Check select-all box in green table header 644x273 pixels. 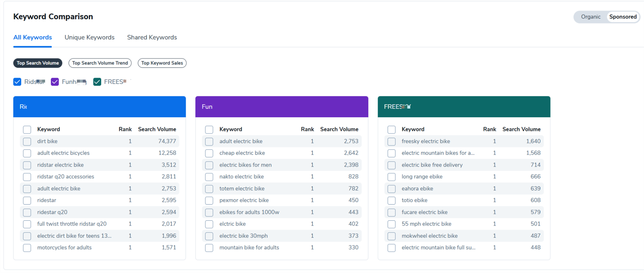coord(391,129)
